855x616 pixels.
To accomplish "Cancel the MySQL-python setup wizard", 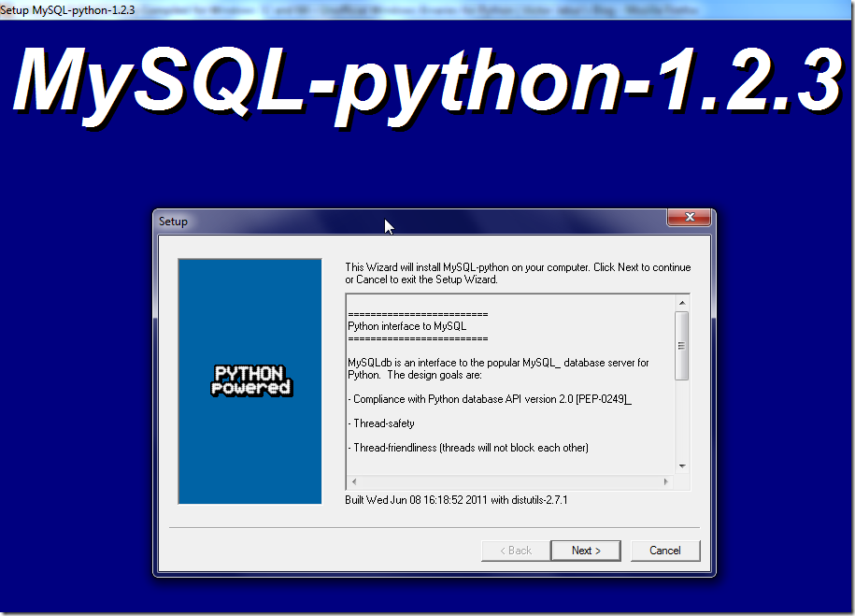I will coord(665,551).
